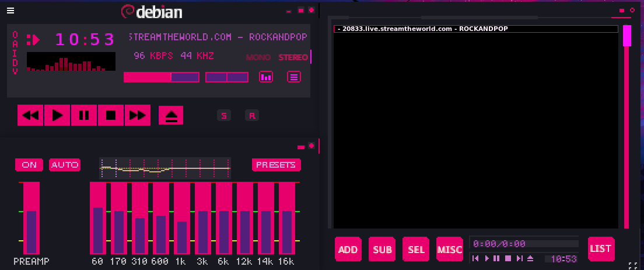Screen dimensions: 644x270
Task: Click mini pause icon in playlist
Action: [x=496, y=258]
